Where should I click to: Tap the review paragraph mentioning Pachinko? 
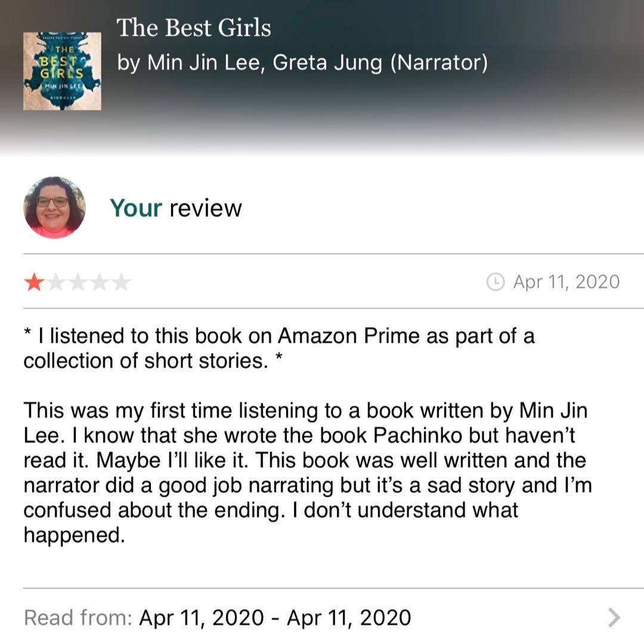click(x=307, y=472)
